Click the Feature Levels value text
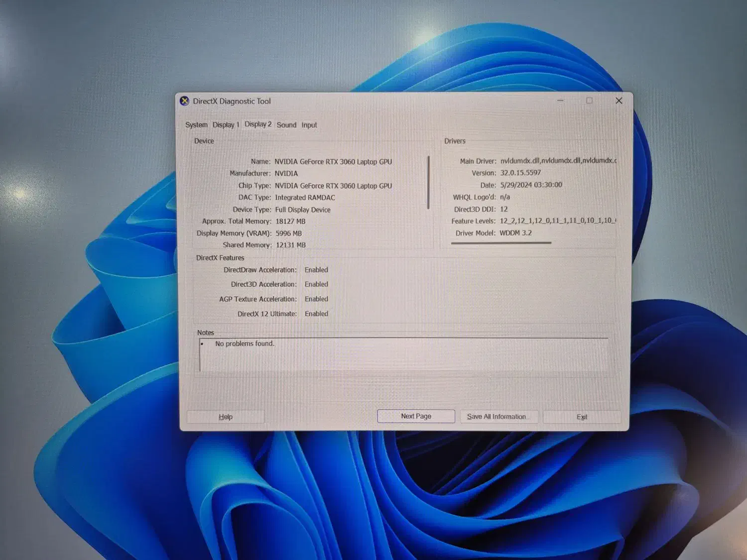The image size is (747, 560). point(557,221)
